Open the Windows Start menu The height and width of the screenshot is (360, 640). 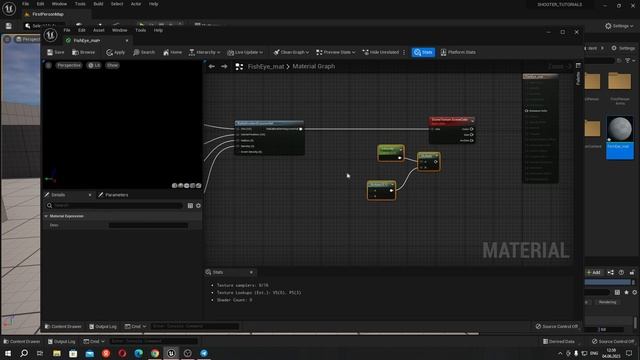8,353
